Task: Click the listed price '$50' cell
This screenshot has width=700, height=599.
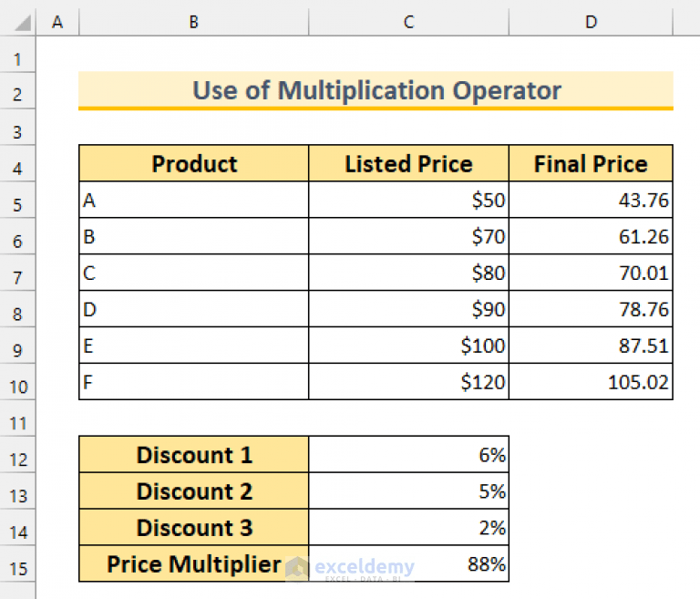Action: coord(409,200)
